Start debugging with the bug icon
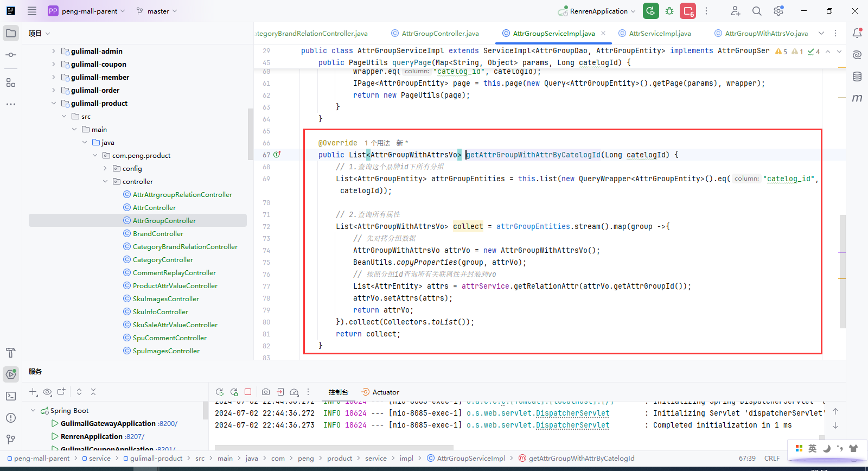868x471 pixels. [x=669, y=11]
